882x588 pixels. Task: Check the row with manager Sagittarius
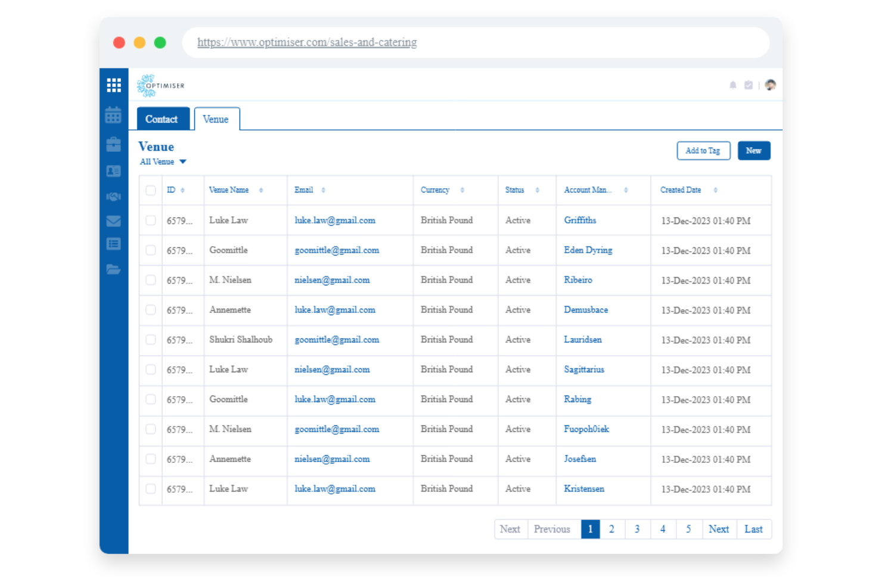click(x=151, y=369)
